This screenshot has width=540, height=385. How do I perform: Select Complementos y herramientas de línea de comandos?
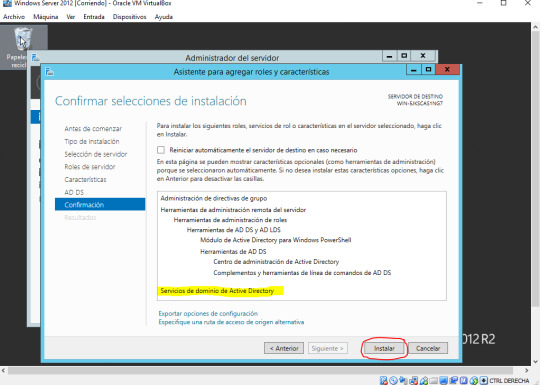pyautogui.click(x=302, y=273)
